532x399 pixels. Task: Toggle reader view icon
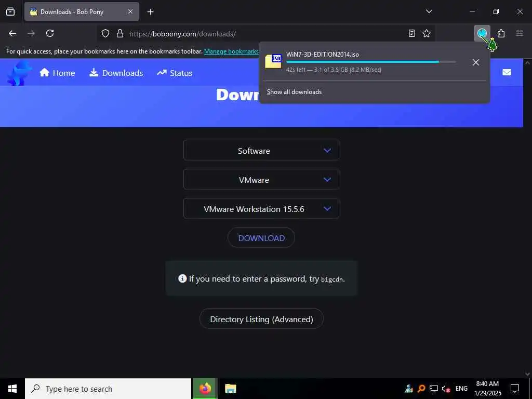coord(411,33)
